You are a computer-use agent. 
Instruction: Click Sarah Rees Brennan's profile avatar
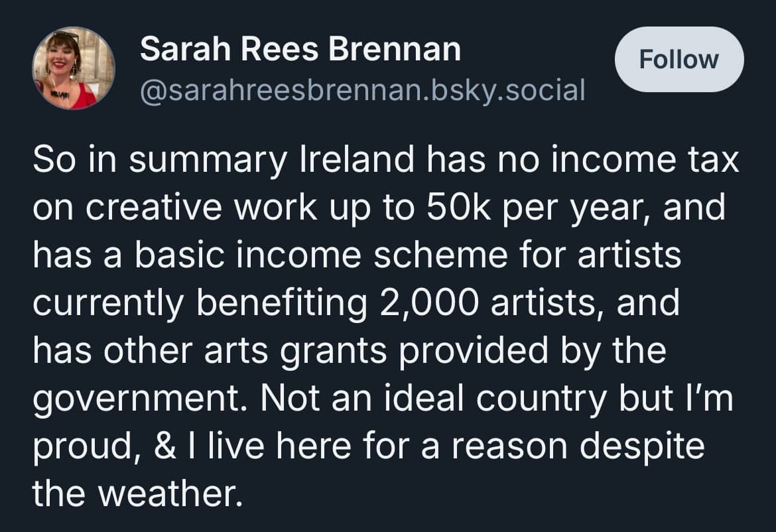pos(74,68)
